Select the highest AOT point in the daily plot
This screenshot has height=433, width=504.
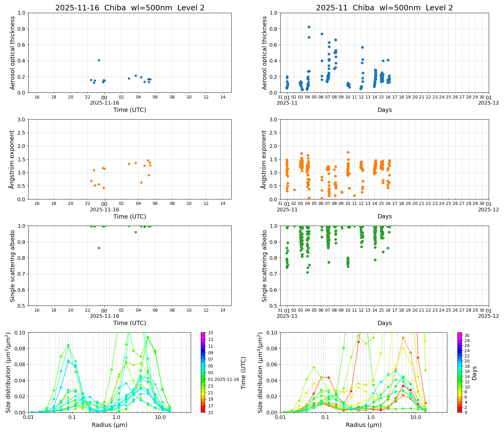[x=99, y=60]
